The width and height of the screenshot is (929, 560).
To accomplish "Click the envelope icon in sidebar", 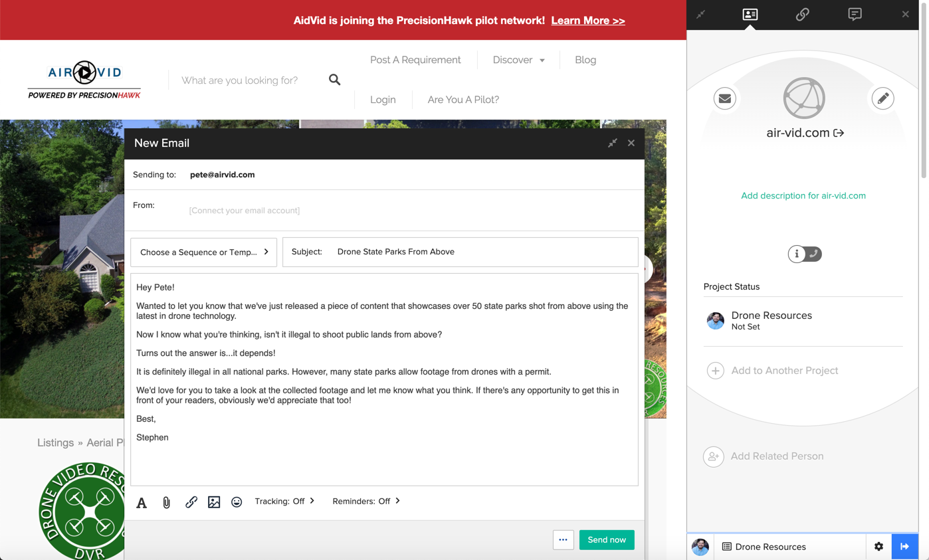I will [724, 98].
